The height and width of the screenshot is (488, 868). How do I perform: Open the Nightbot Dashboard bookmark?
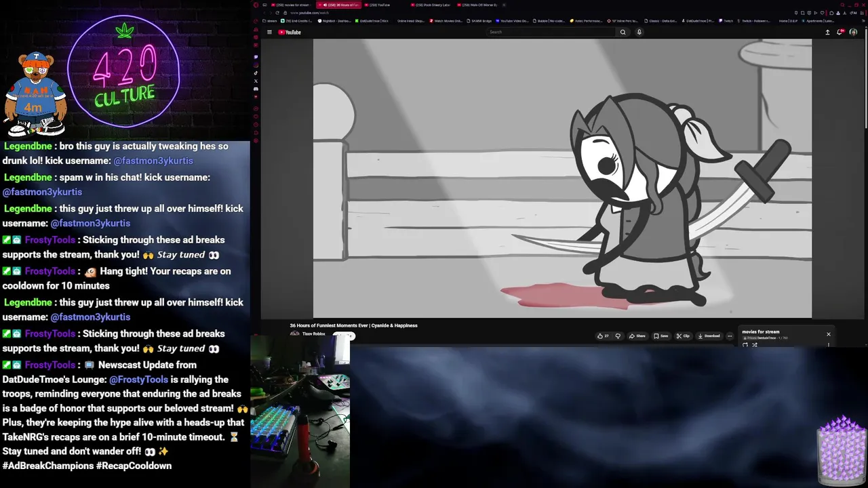334,21
